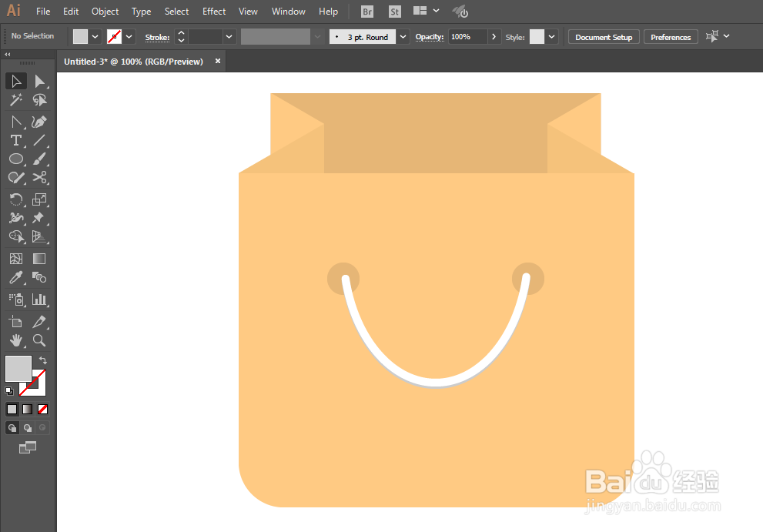Click the GPU performance rocket icon
The height and width of the screenshot is (532, 763).
460,12
